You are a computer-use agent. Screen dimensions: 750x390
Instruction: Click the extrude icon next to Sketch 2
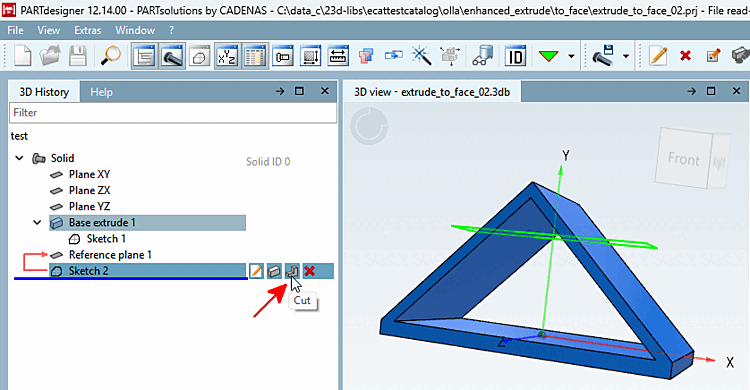point(274,271)
